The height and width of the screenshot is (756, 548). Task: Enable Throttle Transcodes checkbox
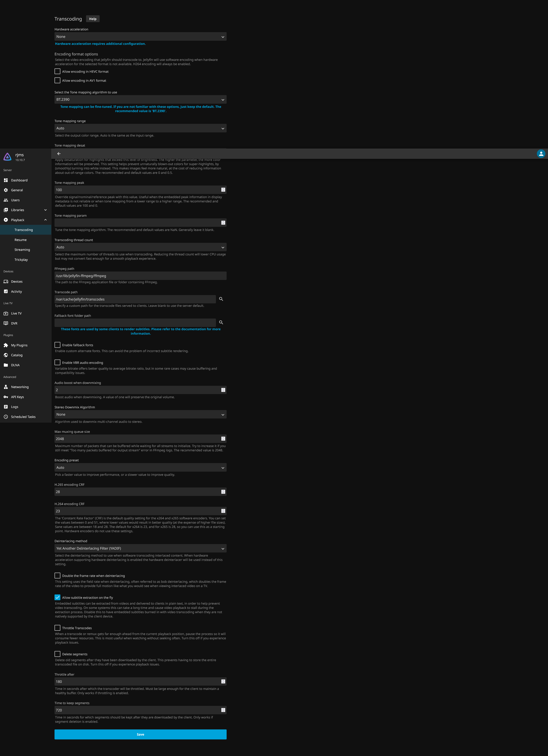click(x=58, y=628)
